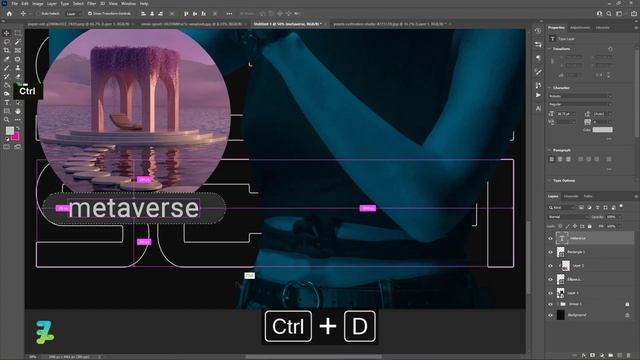Center text in Paragraph section
The width and height of the screenshot is (640, 360).
560,159
